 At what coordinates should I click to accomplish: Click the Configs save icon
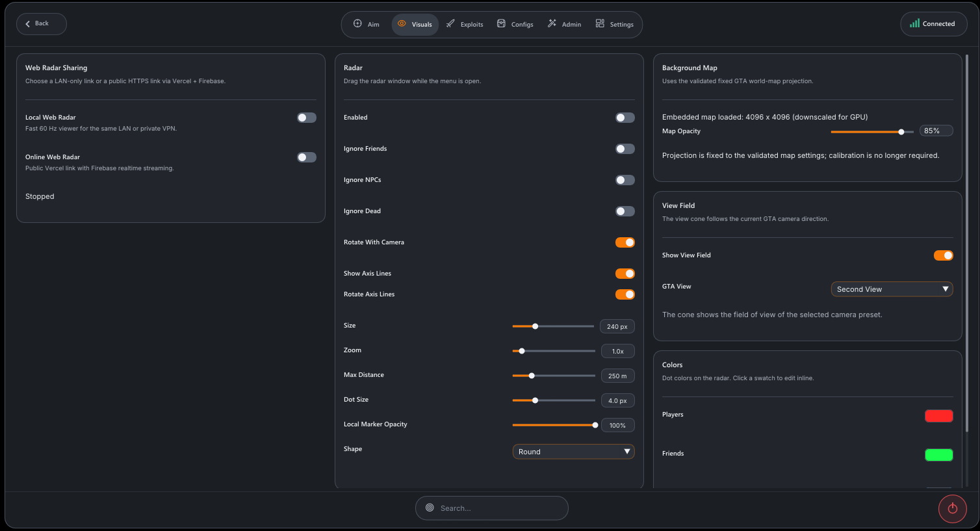coord(501,23)
